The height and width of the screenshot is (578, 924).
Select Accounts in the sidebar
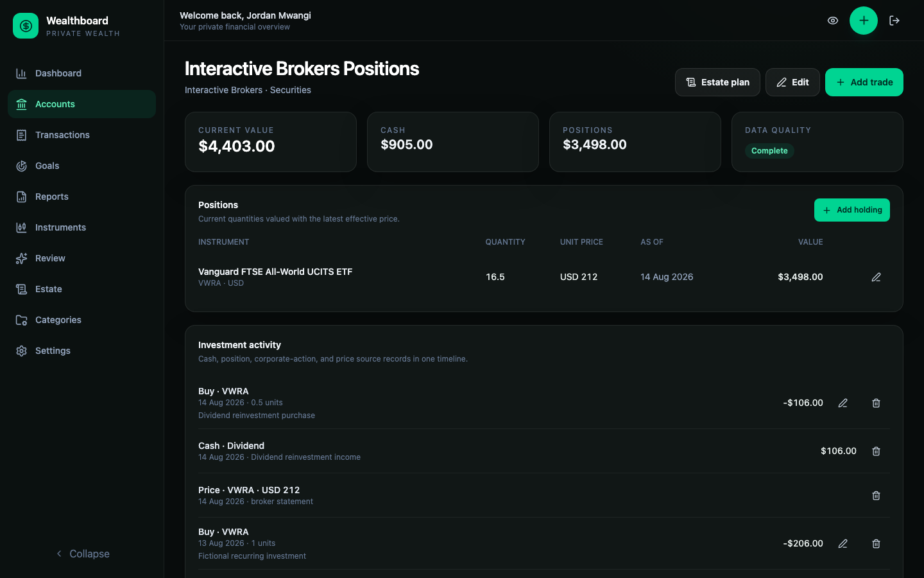pyautogui.click(x=81, y=104)
